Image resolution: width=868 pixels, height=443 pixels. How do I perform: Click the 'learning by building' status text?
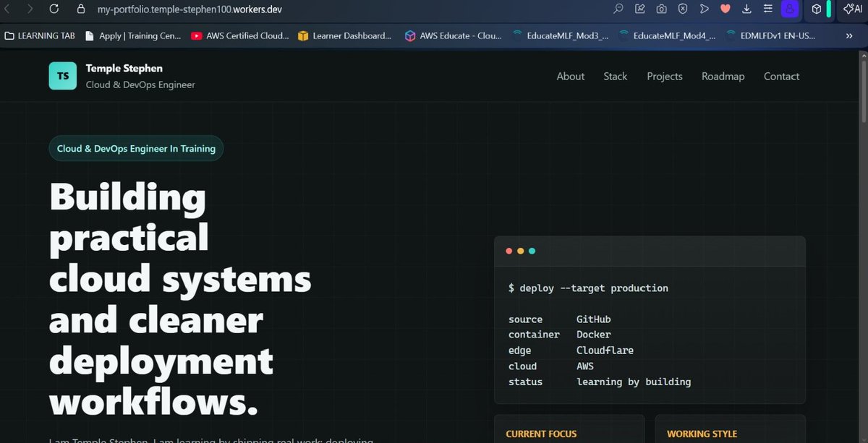point(634,382)
